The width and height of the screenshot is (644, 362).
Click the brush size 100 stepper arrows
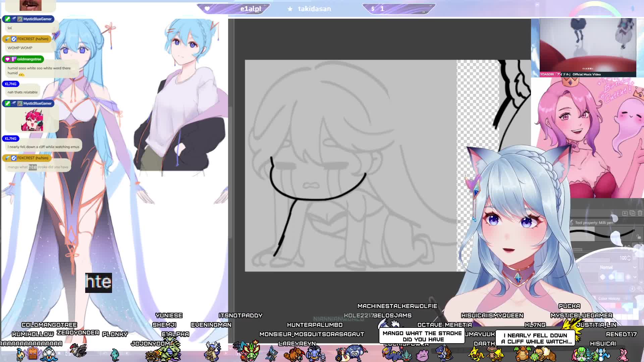pyautogui.click(x=629, y=258)
